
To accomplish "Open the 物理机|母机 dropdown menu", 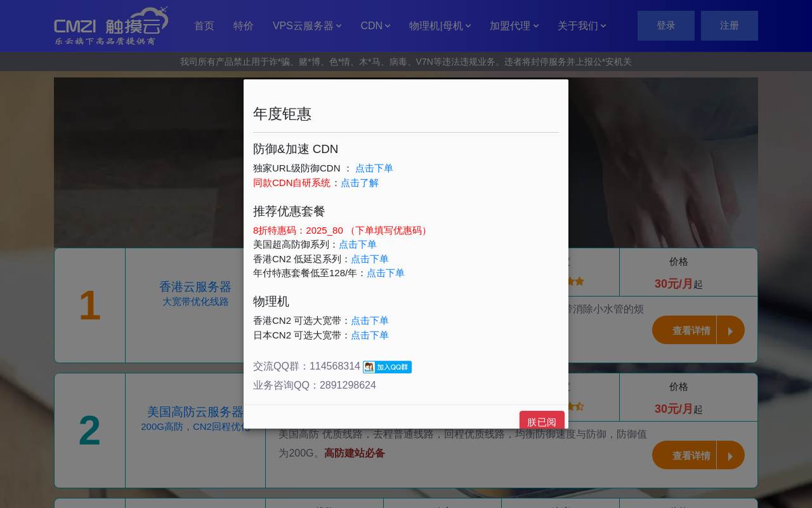I will click(440, 26).
